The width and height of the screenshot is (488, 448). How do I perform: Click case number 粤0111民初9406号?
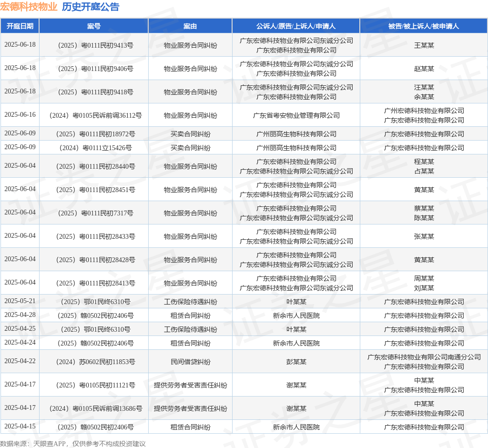95,69
